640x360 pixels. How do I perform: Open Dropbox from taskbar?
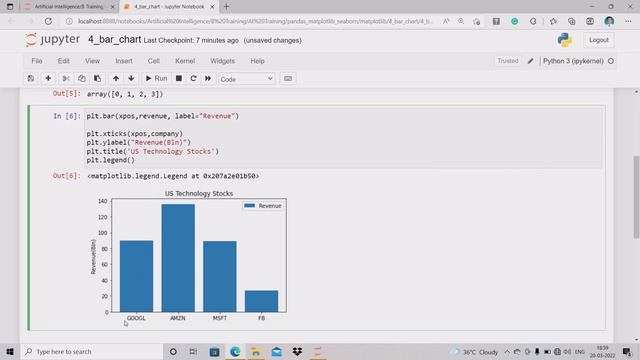[x=297, y=351]
